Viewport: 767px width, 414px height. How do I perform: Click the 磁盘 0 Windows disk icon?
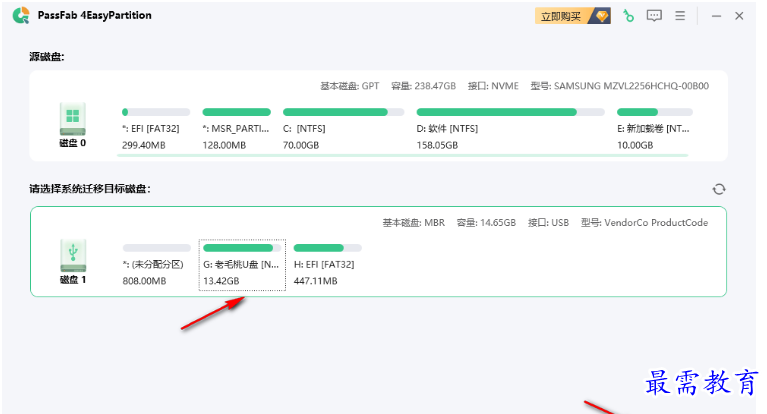coord(72,119)
